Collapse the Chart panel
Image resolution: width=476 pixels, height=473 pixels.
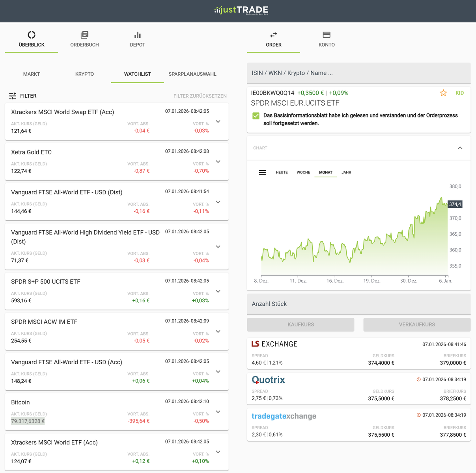coord(460,148)
